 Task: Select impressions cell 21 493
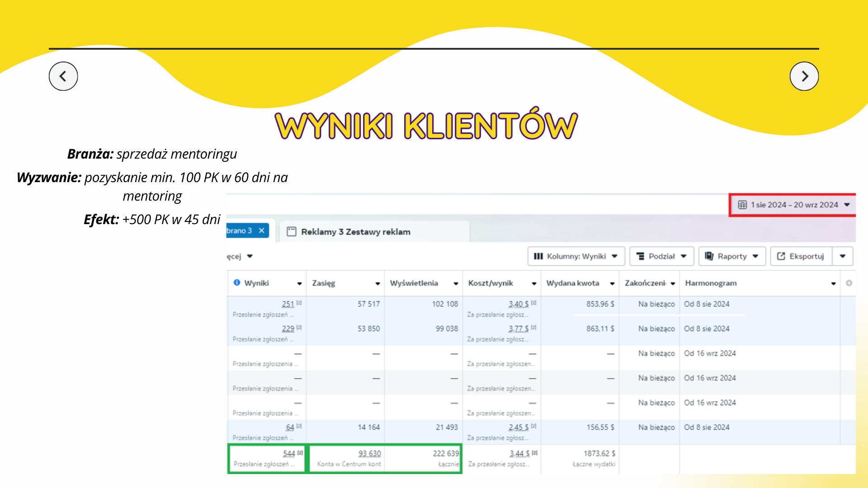point(447,427)
